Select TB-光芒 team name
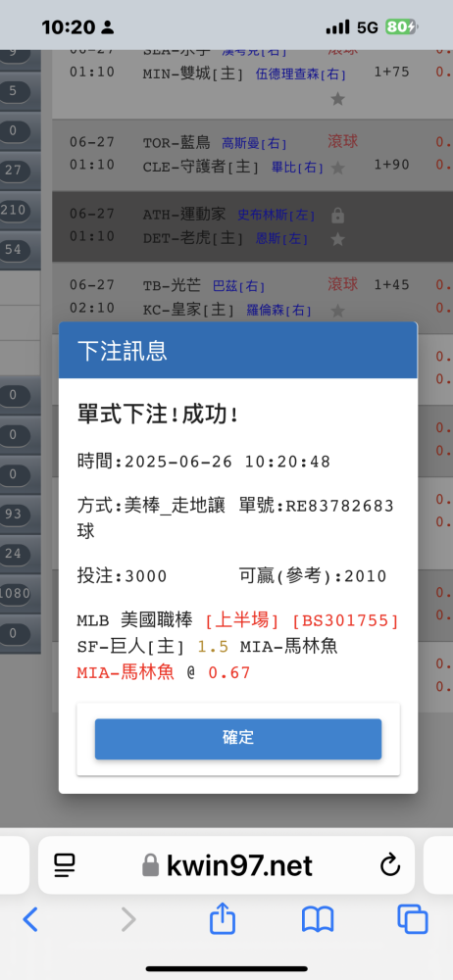This screenshot has height=980, width=453. tap(172, 285)
